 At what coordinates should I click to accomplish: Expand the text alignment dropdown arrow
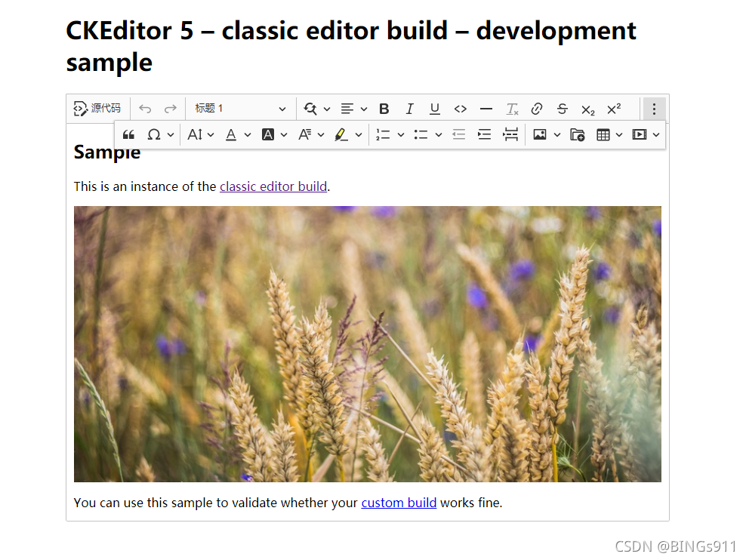pyautogui.click(x=364, y=109)
